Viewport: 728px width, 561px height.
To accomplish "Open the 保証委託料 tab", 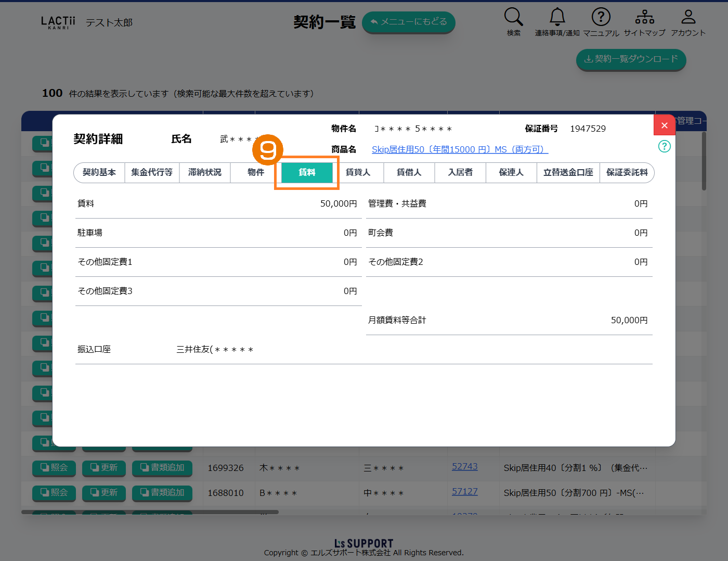I will point(627,172).
